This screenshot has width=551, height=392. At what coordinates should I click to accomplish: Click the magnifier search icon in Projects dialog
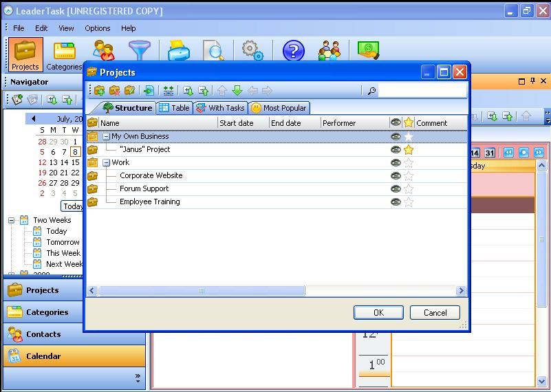[x=371, y=91]
